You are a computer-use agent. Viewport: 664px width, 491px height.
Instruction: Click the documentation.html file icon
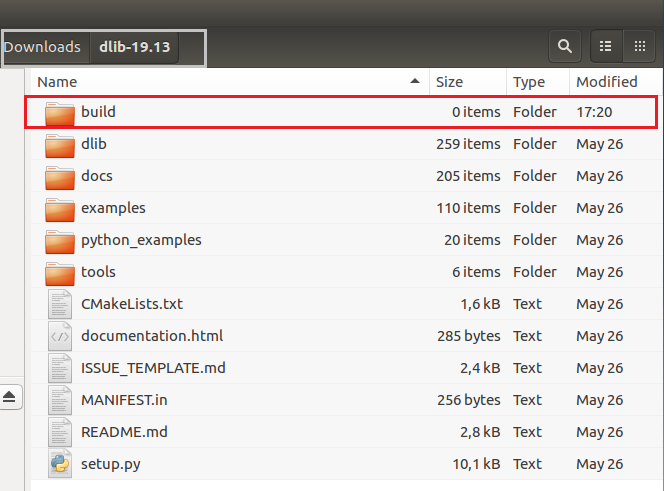(x=60, y=336)
